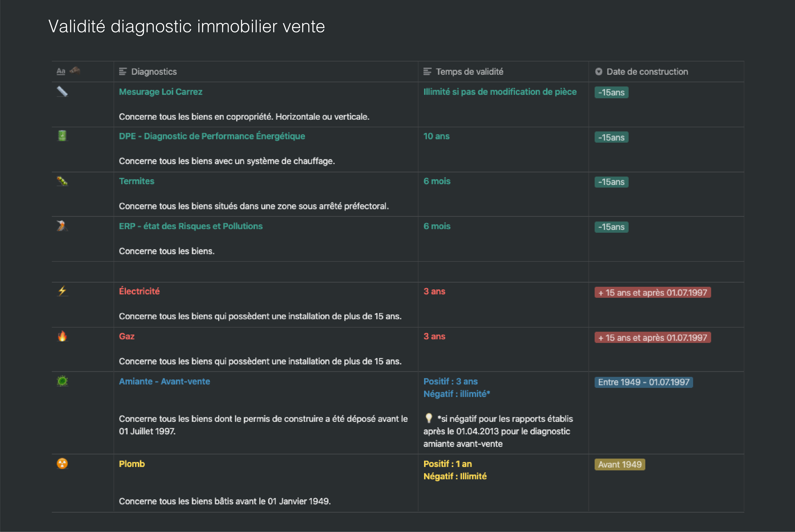Click the battery icon in the DPE row
This screenshot has width=795, height=532.
click(62, 136)
